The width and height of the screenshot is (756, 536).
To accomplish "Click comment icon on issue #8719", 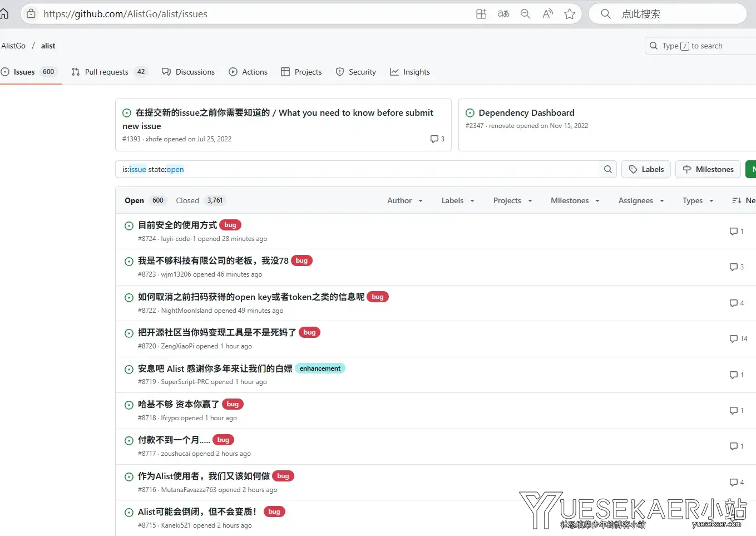I will [x=734, y=375].
